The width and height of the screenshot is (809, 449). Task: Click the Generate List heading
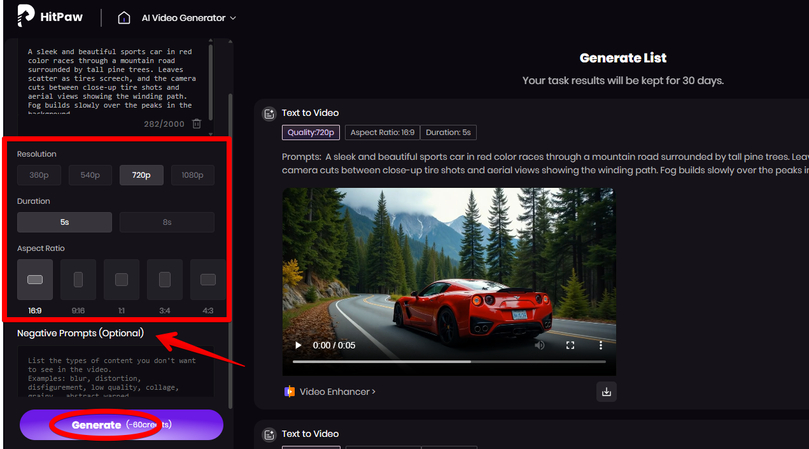click(x=623, y=58)
